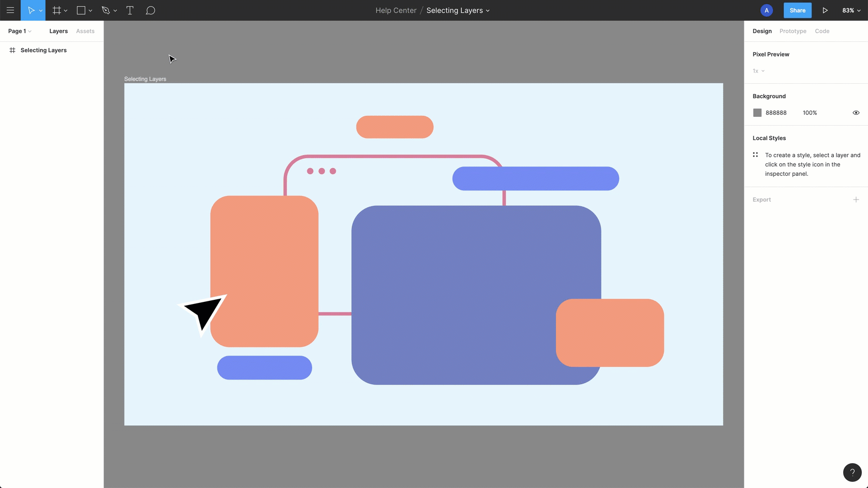The height and width of the screenshot is (488, 868).
Task: Click the blue Share button
Action: 797,10
